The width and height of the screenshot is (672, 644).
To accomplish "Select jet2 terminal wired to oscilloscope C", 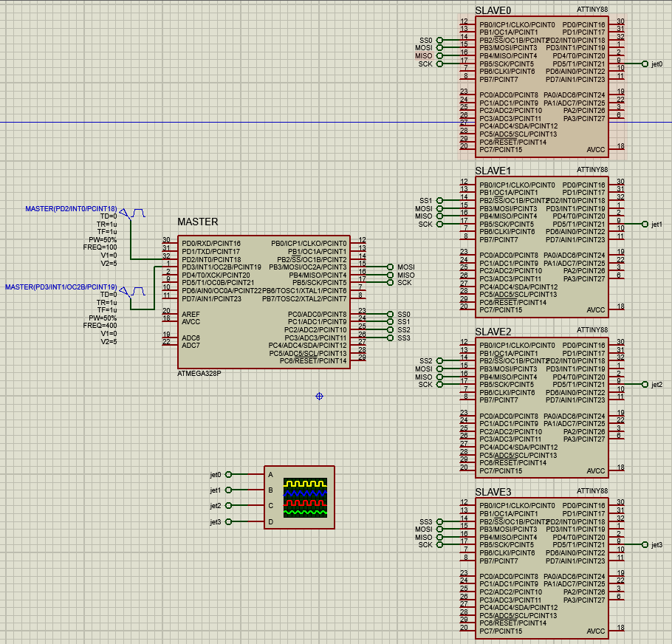I will pyautogui.click(x=228, y=506).
